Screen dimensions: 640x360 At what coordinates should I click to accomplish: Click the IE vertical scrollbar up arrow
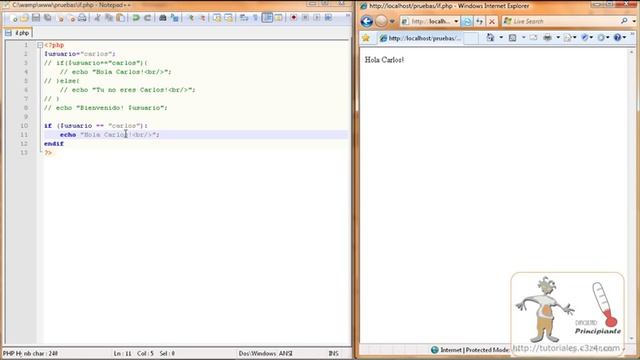pos(632,52)
